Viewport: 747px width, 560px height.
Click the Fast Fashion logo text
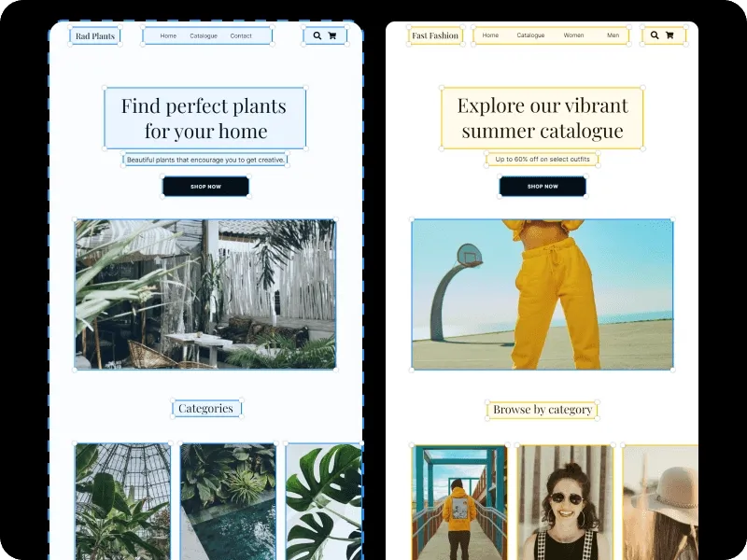click(435, 35)
